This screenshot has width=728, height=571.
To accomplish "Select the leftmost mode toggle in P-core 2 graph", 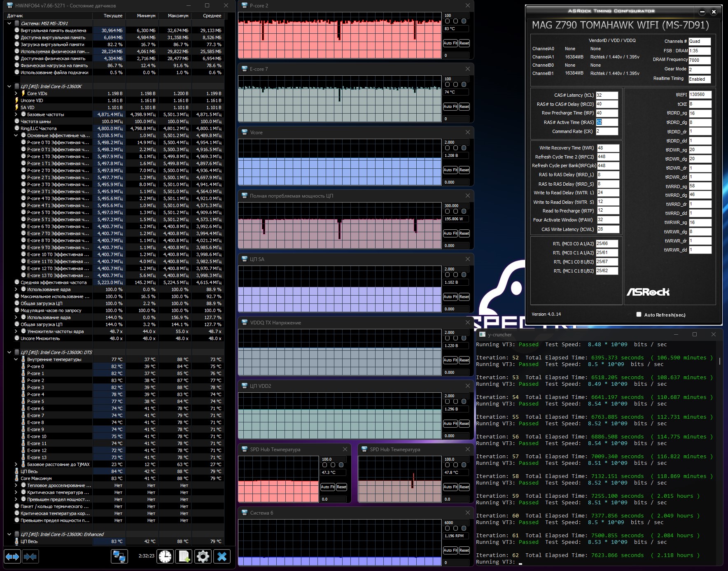I will (447, 21).
